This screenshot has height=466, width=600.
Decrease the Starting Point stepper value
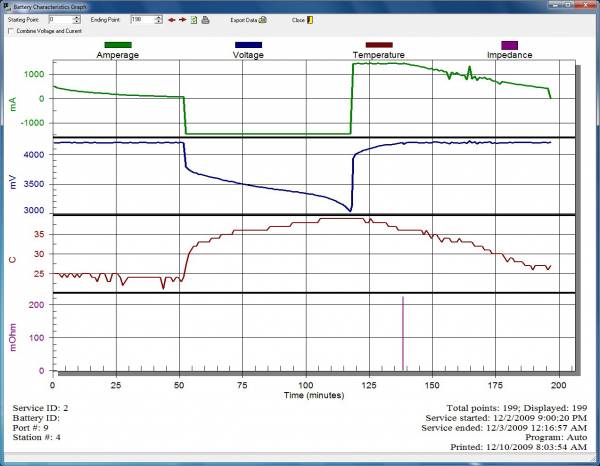(77, 22)
